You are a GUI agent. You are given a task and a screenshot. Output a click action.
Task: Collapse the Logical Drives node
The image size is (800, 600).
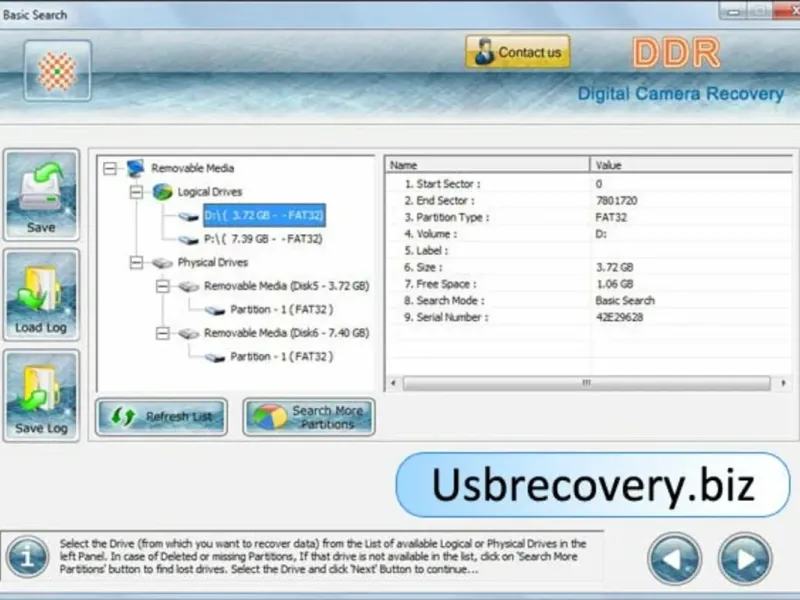click(x=136, y=192)
